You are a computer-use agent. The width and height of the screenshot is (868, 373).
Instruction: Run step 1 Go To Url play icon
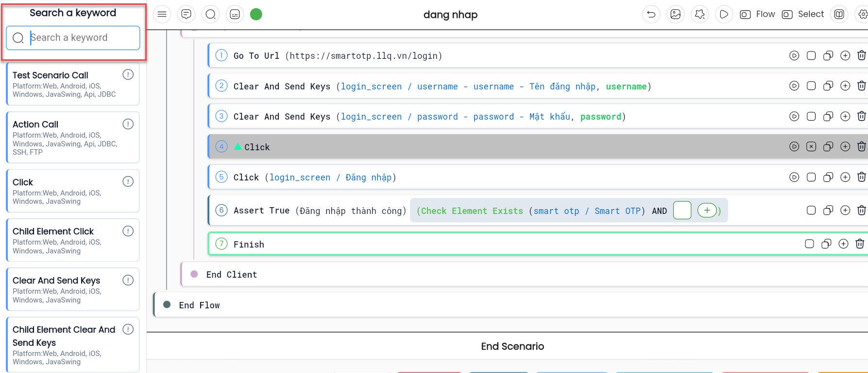[x=794, y=56]
